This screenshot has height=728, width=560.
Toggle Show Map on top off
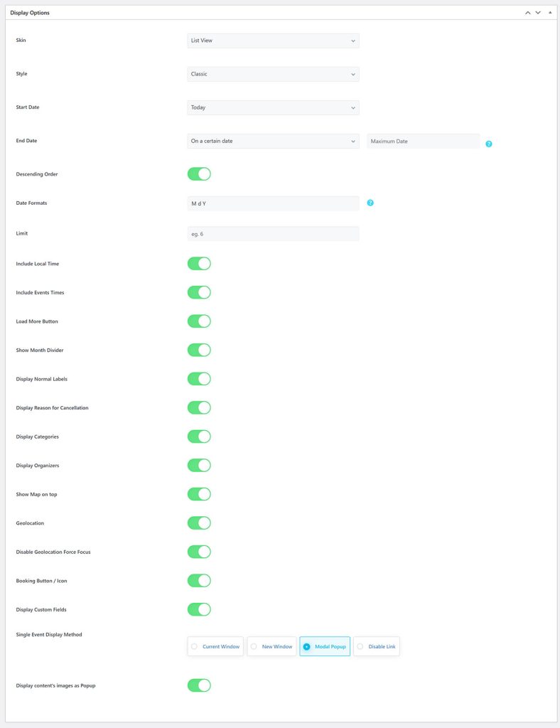pos(199,494)
